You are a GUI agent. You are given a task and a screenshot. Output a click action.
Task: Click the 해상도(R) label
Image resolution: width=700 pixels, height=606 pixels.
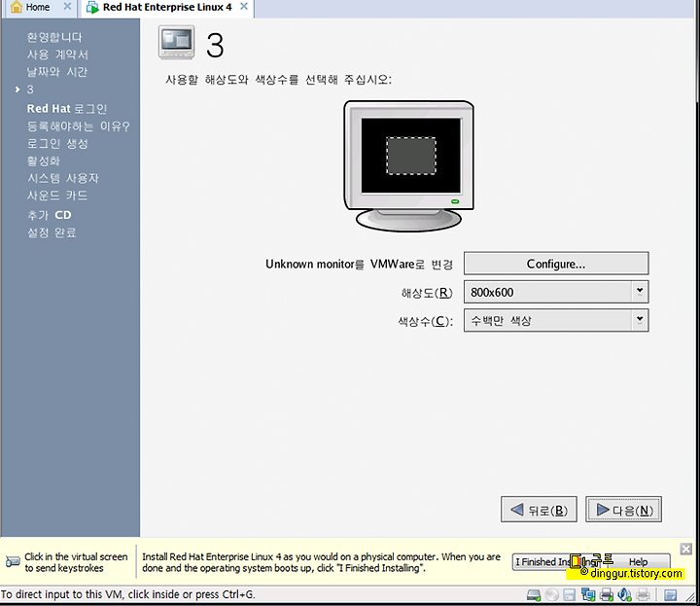427,293
